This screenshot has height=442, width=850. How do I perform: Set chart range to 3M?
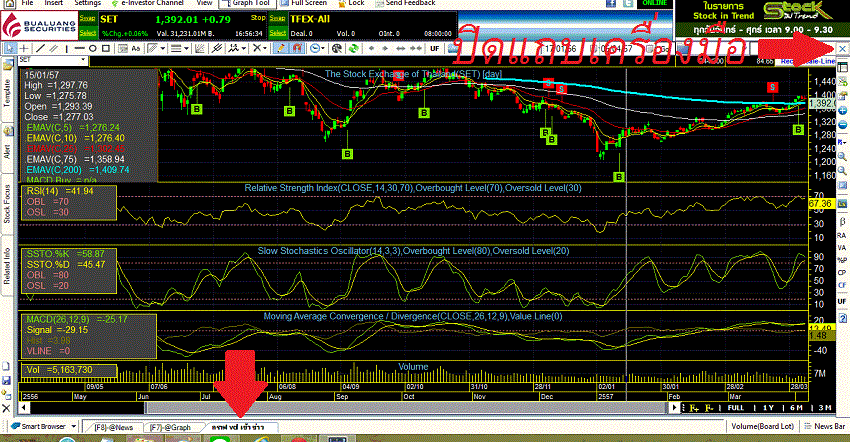coord(825,408)
